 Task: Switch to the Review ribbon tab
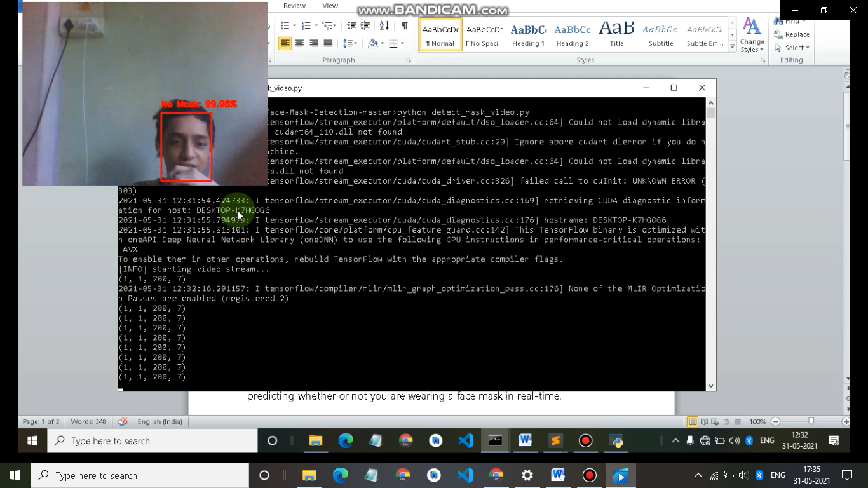(294, 6)
